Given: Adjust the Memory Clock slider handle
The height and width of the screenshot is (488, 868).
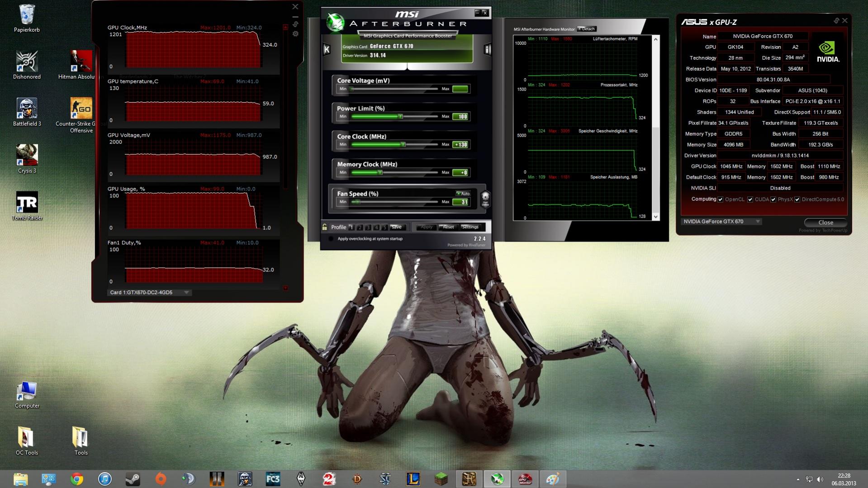Looking at the screenshot, I should point(380,173).
